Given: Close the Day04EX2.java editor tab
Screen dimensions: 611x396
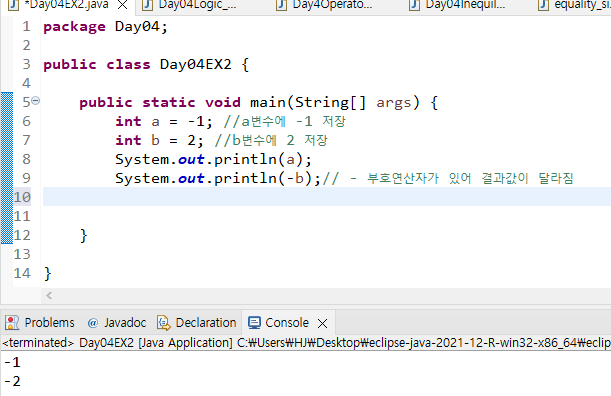Looking at the screenshot, I should point(123,5).
